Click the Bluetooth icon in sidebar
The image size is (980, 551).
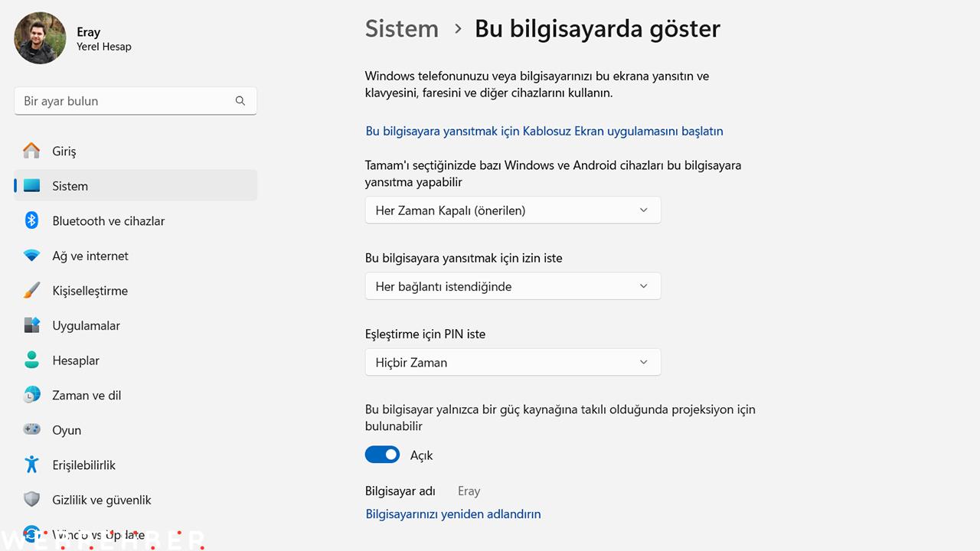[x=31, y=220]
